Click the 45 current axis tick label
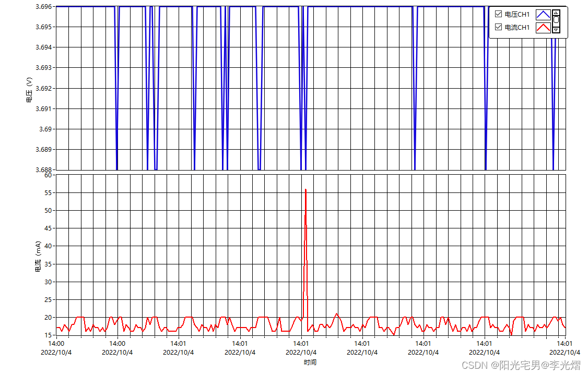 point(48,228)
